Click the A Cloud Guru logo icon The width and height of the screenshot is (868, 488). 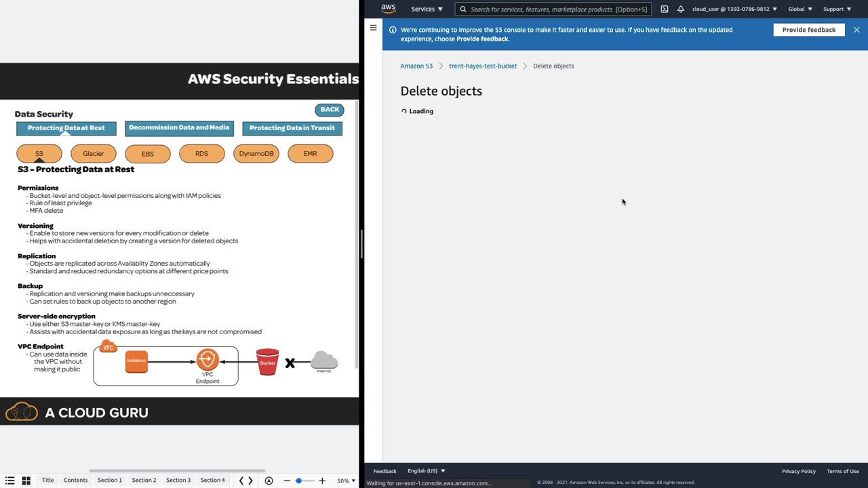[22, 411]
